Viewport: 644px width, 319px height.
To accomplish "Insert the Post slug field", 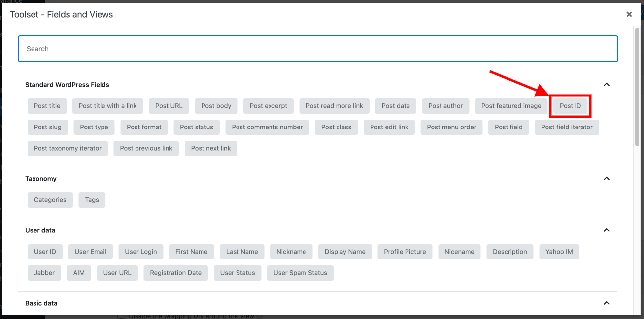I will click(48, 127).
